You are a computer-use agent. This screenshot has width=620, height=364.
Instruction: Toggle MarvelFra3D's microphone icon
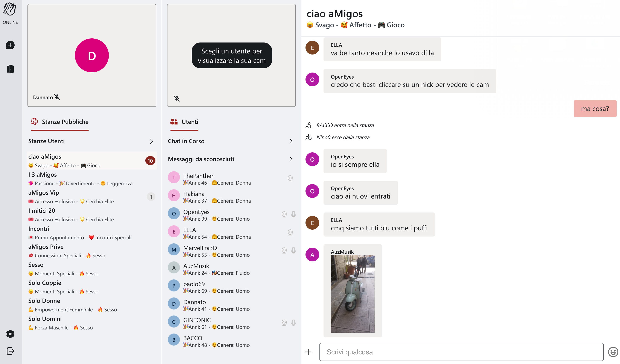pyautogui.click(x=293, y=250)
